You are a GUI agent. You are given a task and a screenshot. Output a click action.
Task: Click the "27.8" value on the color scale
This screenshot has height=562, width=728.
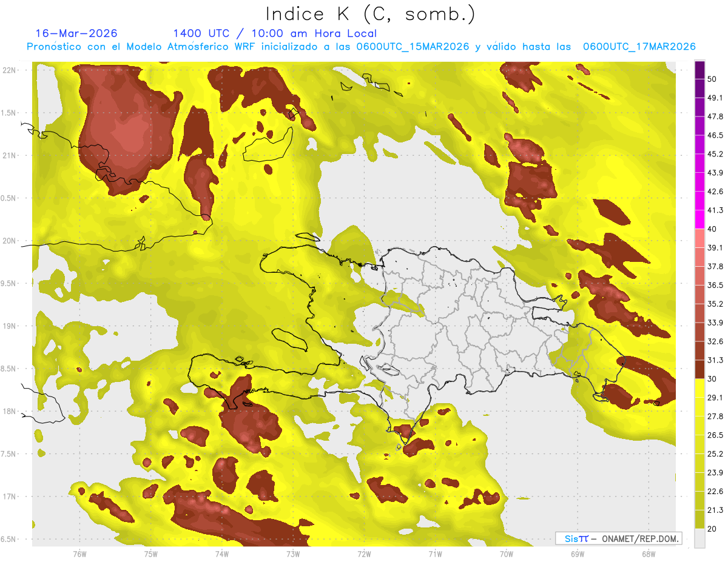point(715,416)
